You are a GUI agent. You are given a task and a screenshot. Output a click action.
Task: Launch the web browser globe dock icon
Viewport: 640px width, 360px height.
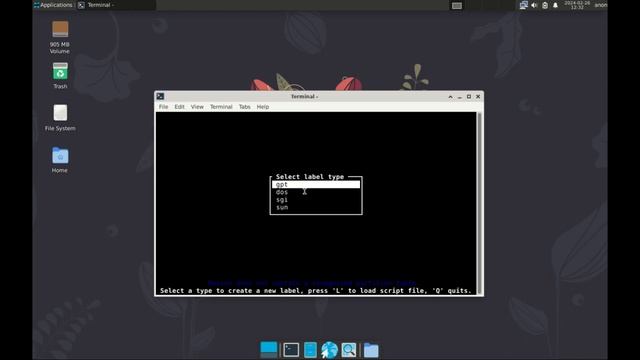(329, 350)
